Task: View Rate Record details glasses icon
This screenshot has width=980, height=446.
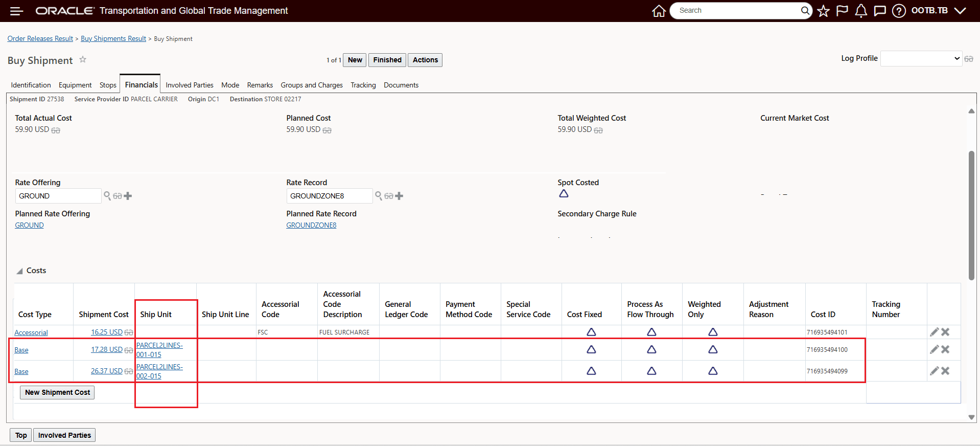Action: coord(389,196)
